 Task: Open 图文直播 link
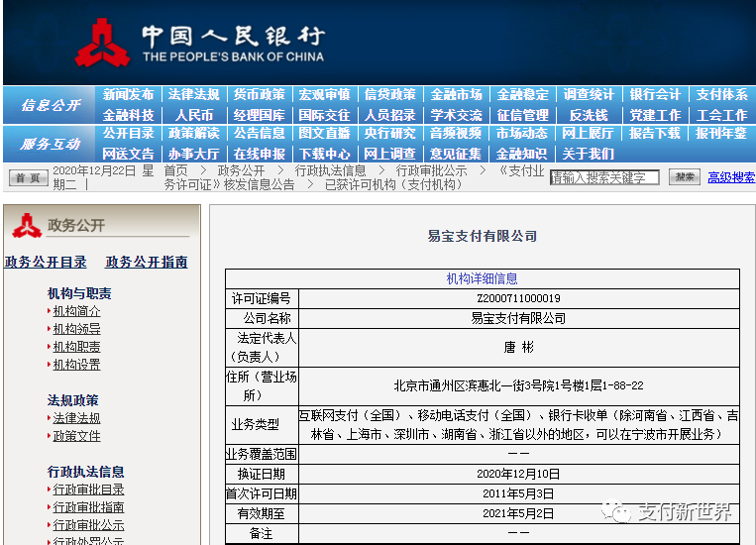pos(324,133)
